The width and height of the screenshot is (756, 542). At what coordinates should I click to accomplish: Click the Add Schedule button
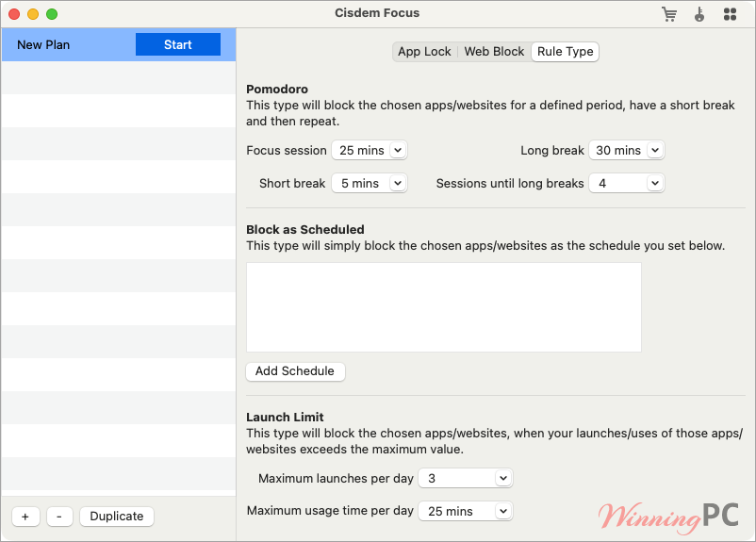click(x=295, y=371)
